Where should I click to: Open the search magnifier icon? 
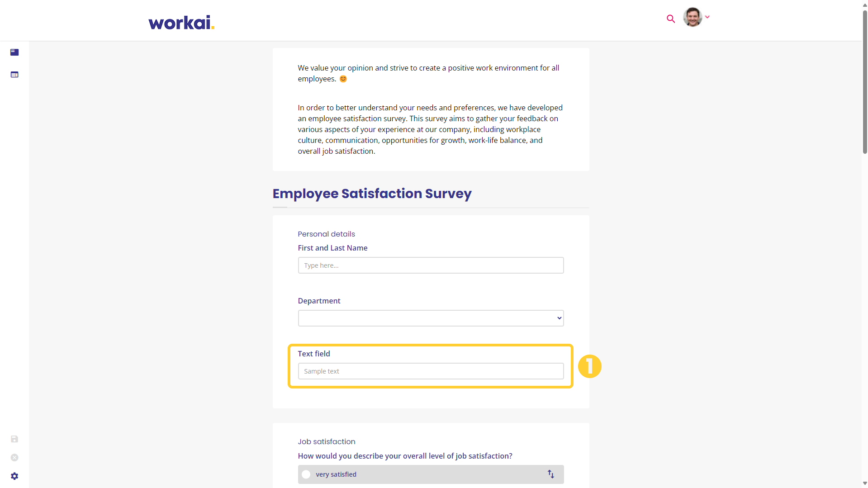[x=671, y=19]
